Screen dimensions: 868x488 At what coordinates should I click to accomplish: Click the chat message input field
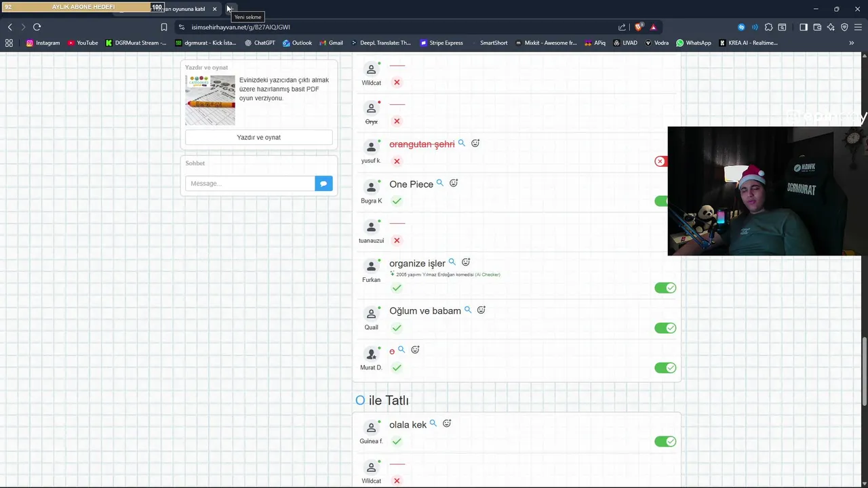[250, 183]
